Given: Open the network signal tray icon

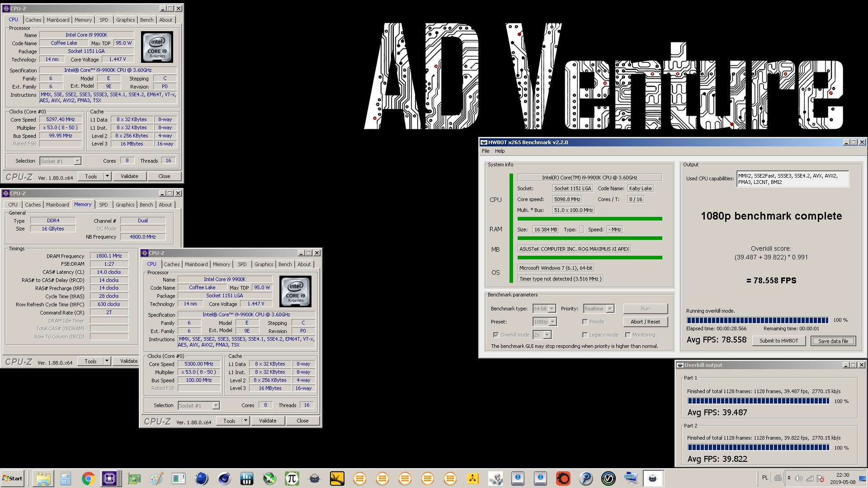Looking at the screenshot, I should tap(810, 478).
